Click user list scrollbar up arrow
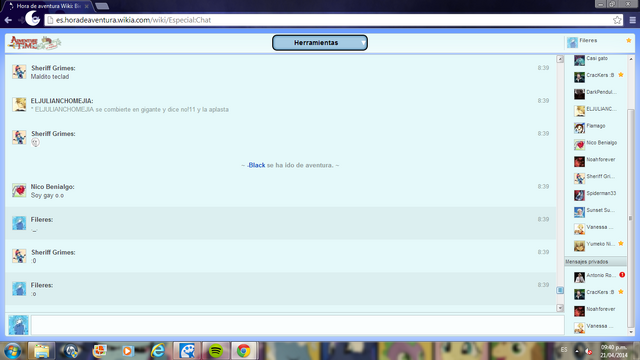This screenshot has height=360, width=640. point(631,59)
